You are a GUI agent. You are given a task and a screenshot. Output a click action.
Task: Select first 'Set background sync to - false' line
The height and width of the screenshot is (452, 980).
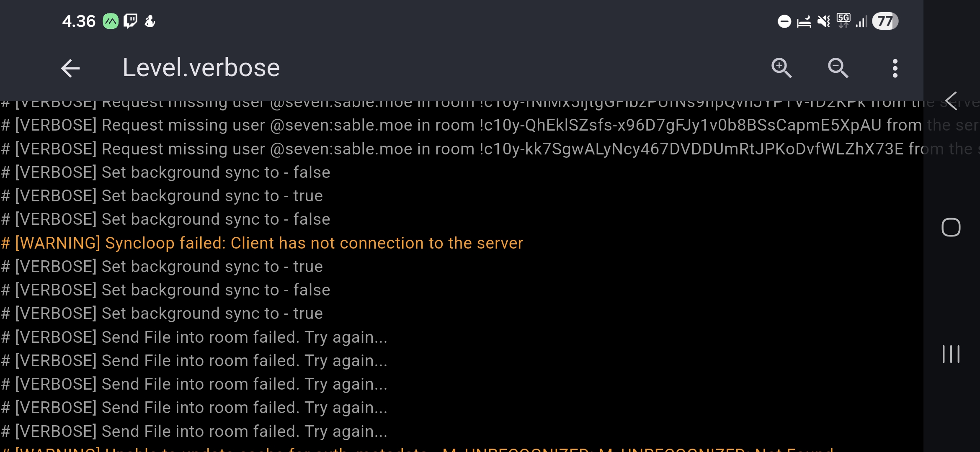pos(166,172)
